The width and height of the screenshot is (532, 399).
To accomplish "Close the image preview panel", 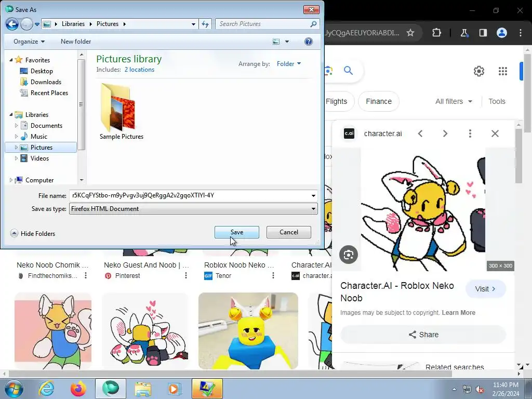I will click(x=495, y=134).
